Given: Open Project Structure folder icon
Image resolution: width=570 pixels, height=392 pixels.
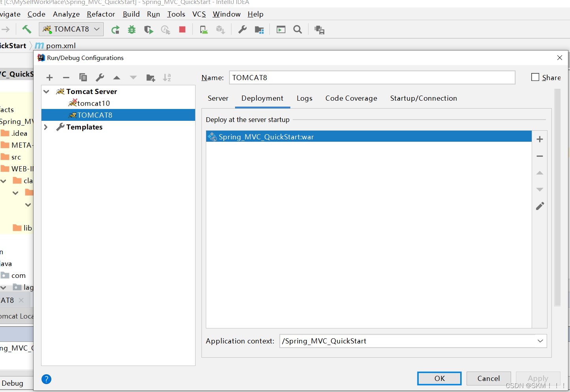Looking at the screenshot, I should coord(259,30).
